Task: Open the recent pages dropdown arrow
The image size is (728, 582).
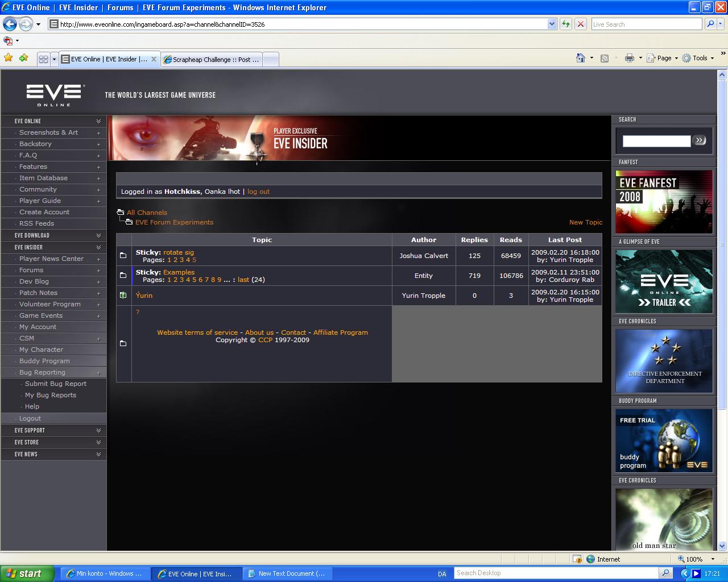Action: (x=38, y=24)
